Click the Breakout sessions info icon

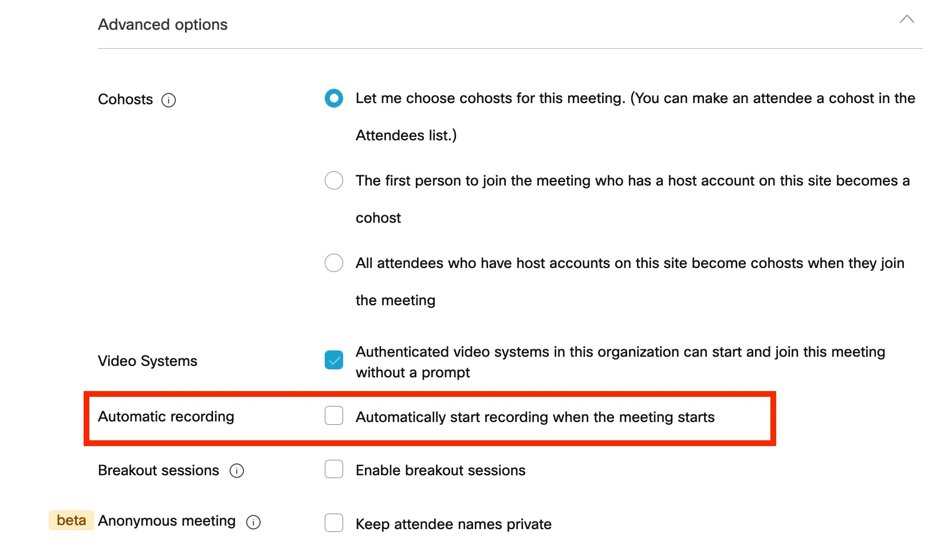coord(237,471)
